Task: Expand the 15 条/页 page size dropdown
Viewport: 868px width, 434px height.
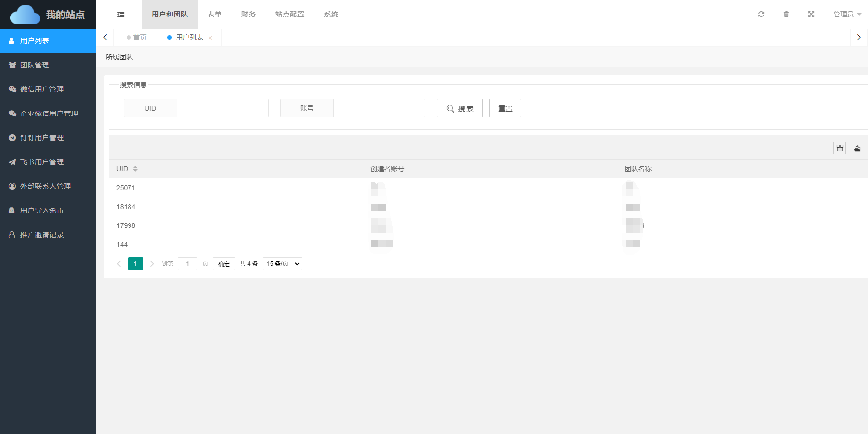Action: tap(282, 264)
